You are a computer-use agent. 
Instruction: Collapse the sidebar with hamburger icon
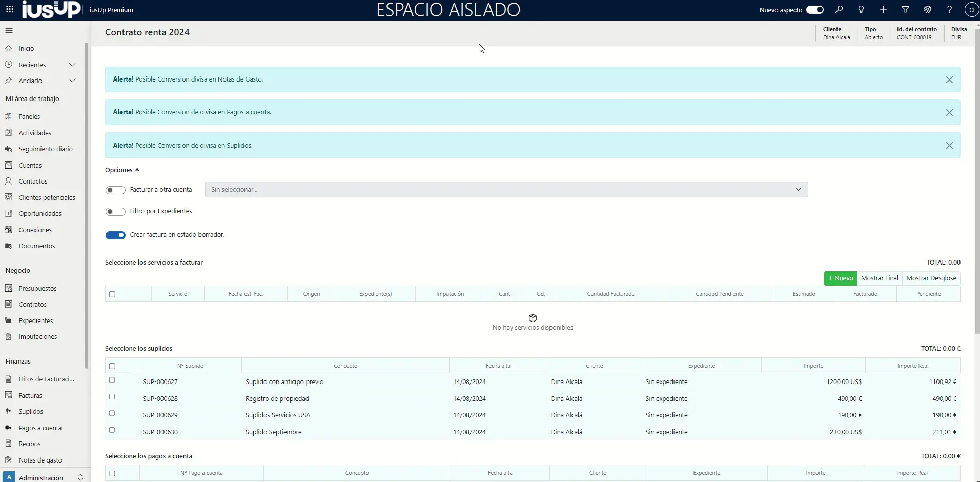[9, 31]
